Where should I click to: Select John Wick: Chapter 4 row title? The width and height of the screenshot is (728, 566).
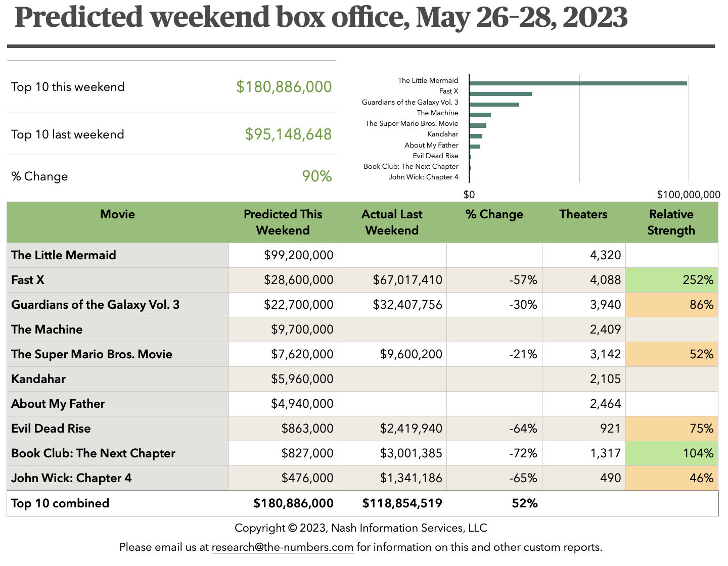(x=71, y=478)
